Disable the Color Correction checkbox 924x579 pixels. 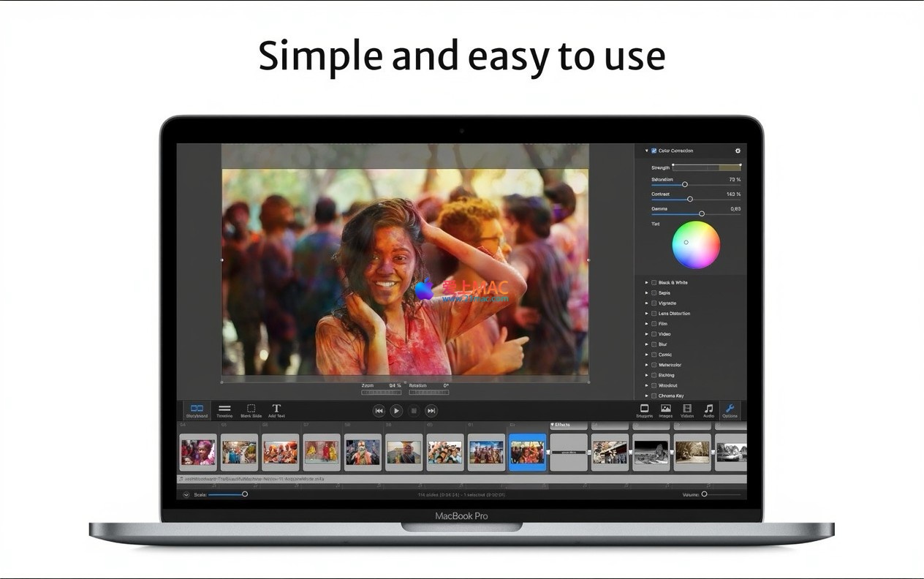[654, 151]
